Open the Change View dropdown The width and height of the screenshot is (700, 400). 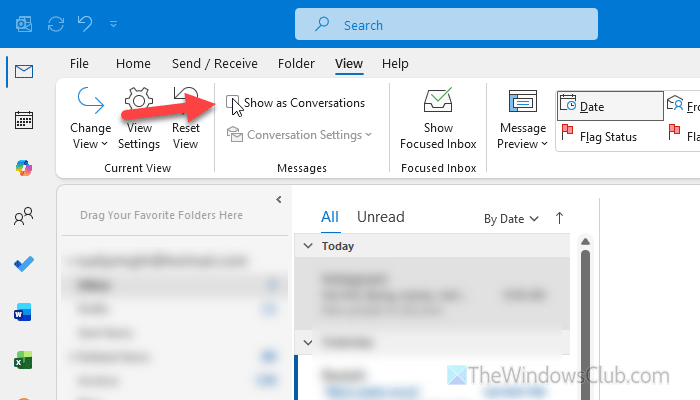point(91,118)
